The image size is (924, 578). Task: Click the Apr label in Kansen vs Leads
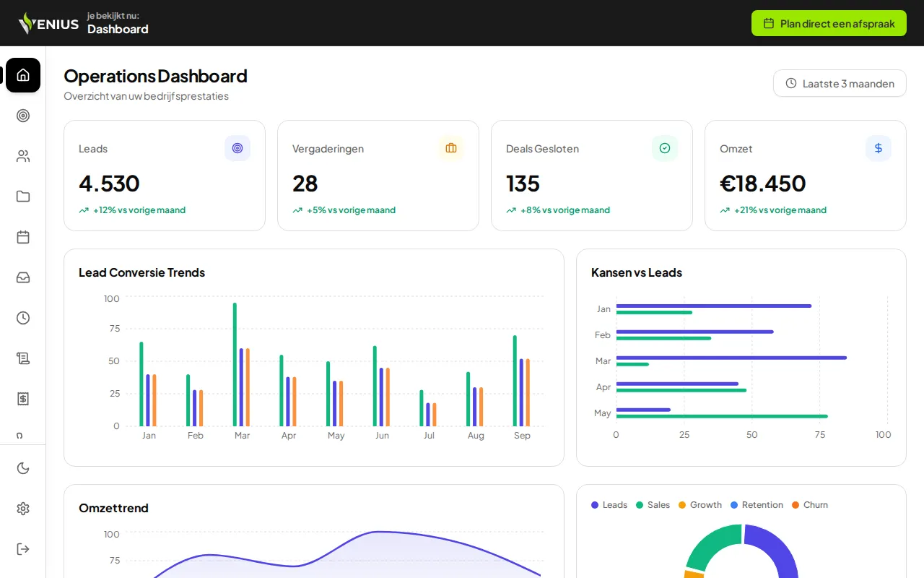click(603, 387)
